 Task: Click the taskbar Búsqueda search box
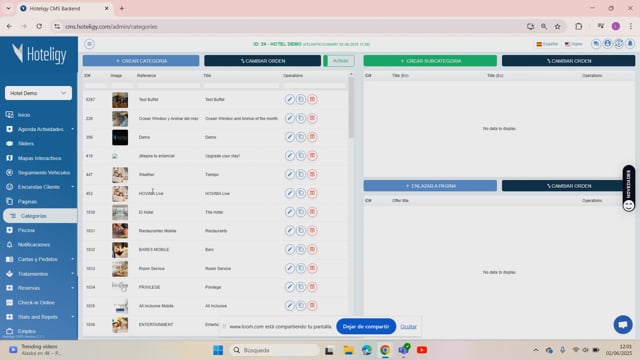point(274,350)
